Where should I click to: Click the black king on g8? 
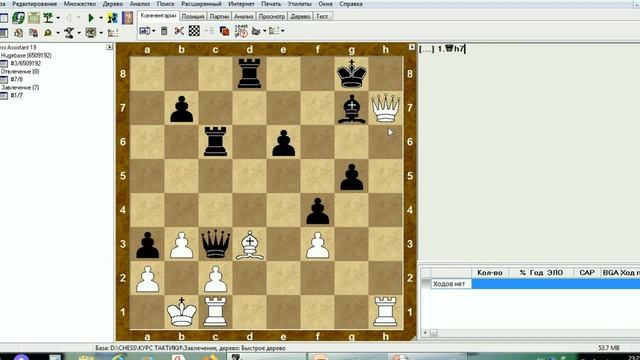[351, 73]
